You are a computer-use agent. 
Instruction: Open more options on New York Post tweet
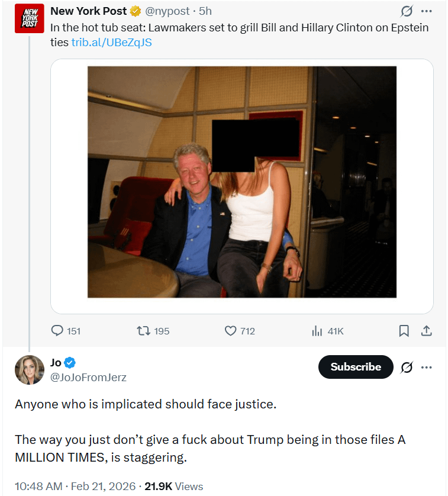[426, 11]
